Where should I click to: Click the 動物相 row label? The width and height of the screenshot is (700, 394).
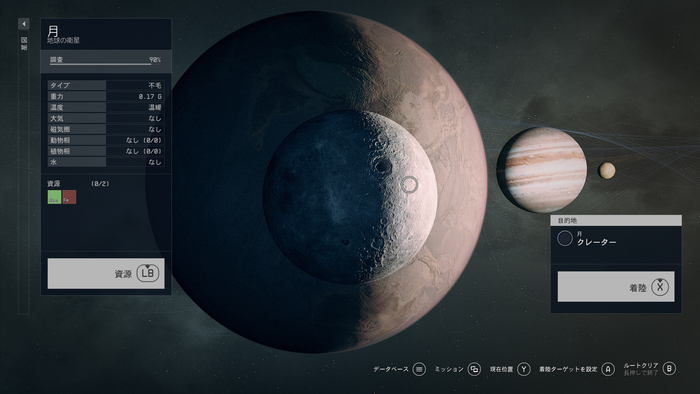pos(60,140)
